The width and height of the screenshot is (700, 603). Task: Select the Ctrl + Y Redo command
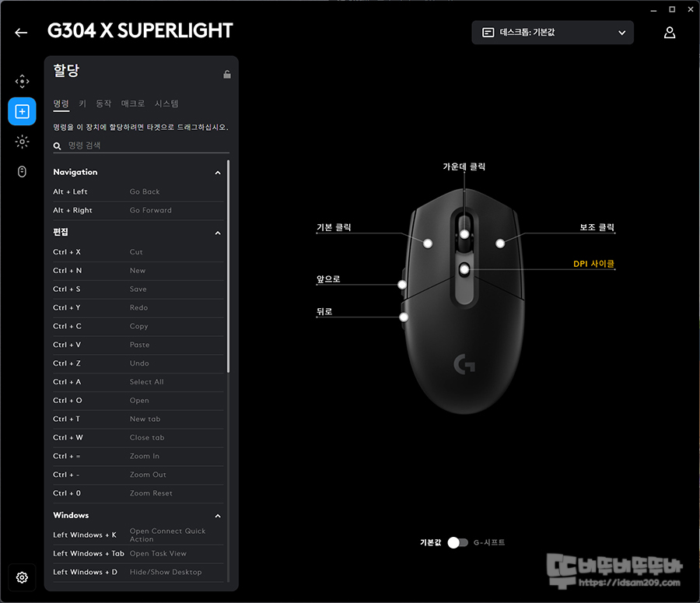click(x=138, y=308)
